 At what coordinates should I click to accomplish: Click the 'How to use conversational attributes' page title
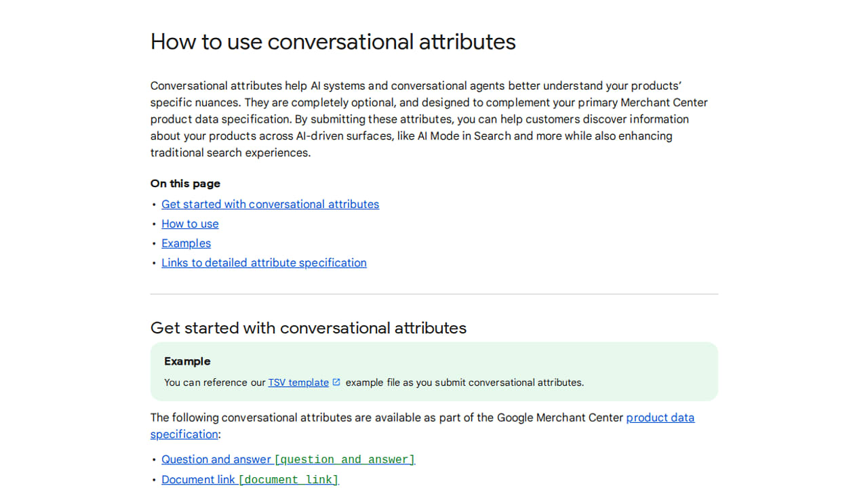(x=333, y=42)
